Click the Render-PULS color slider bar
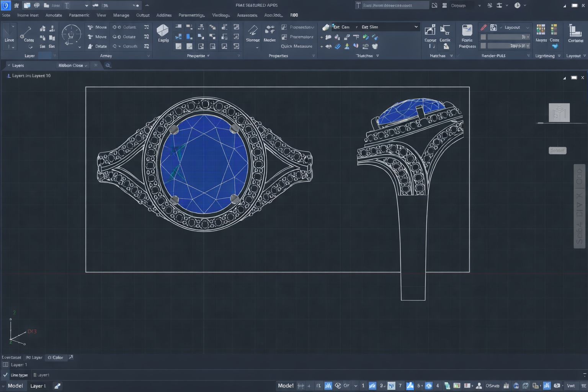The width and height of the screenshot is (588, 392). (504, 37)
